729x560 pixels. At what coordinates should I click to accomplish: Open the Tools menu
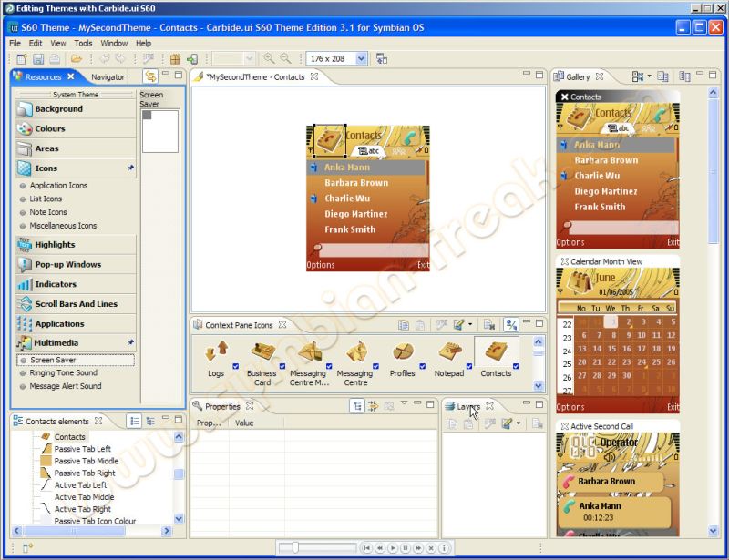pyautogui.click(x=83, y=43)
